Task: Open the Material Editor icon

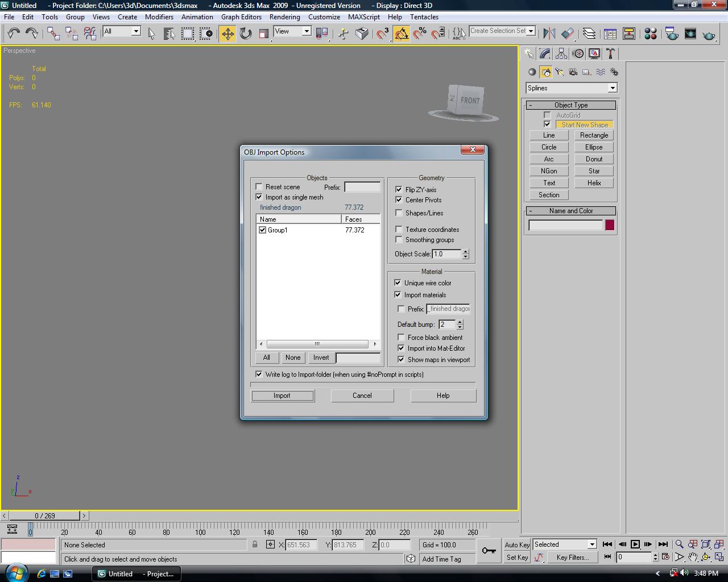Action: (651, 34)
